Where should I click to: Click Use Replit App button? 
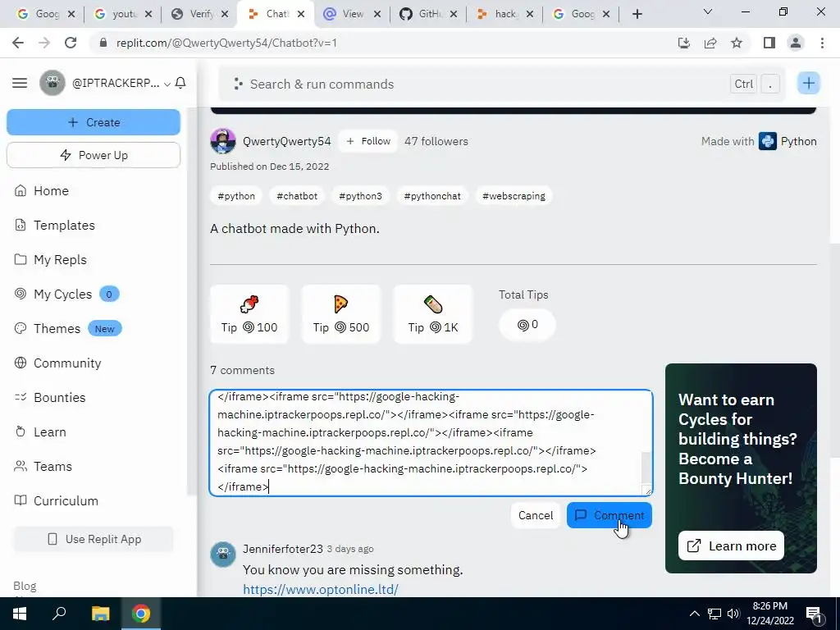click(94, 539)
